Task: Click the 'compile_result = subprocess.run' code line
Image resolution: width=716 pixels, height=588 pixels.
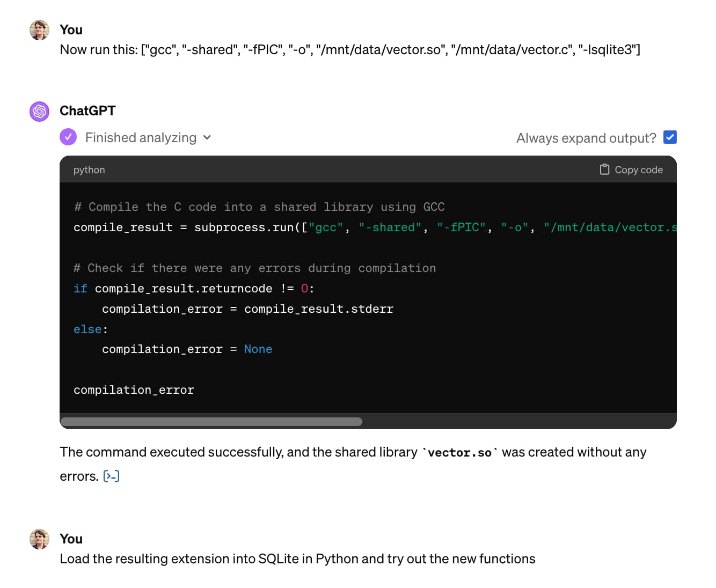Action: coord(375,227)
